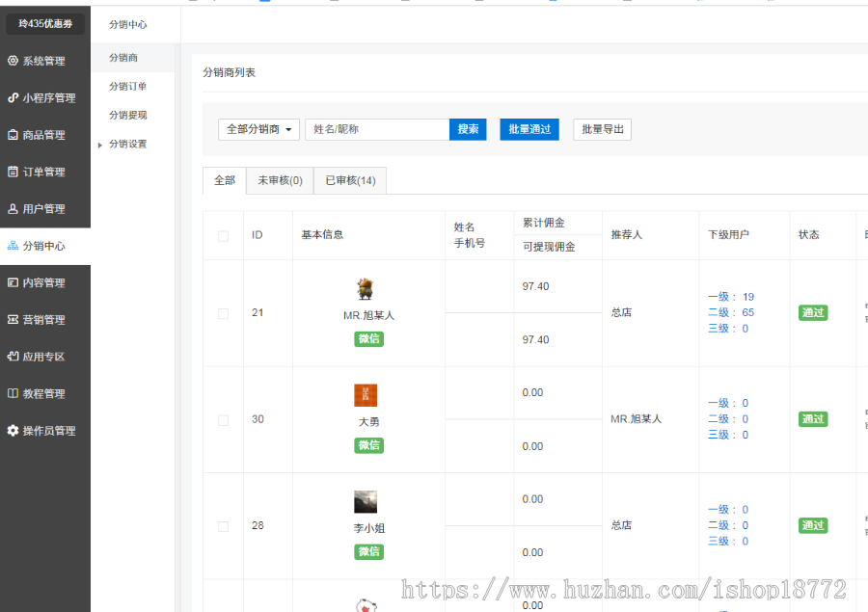Open the 全部分销商 filter dropdown

coord(257,128)
